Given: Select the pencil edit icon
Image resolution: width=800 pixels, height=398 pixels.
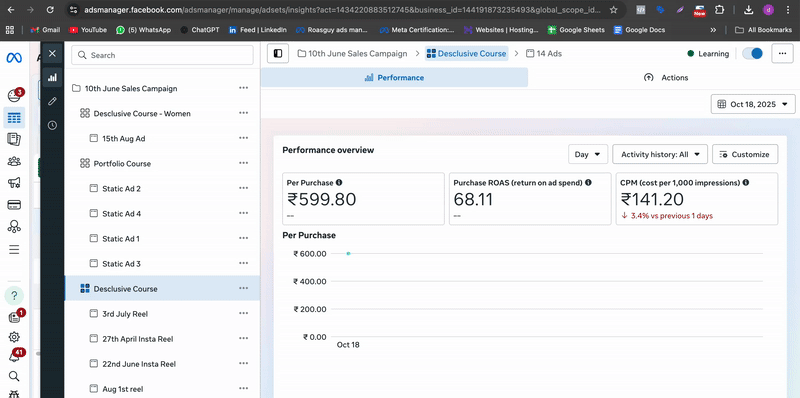Looking at the screenshot, I should click(x=52, y=101).
